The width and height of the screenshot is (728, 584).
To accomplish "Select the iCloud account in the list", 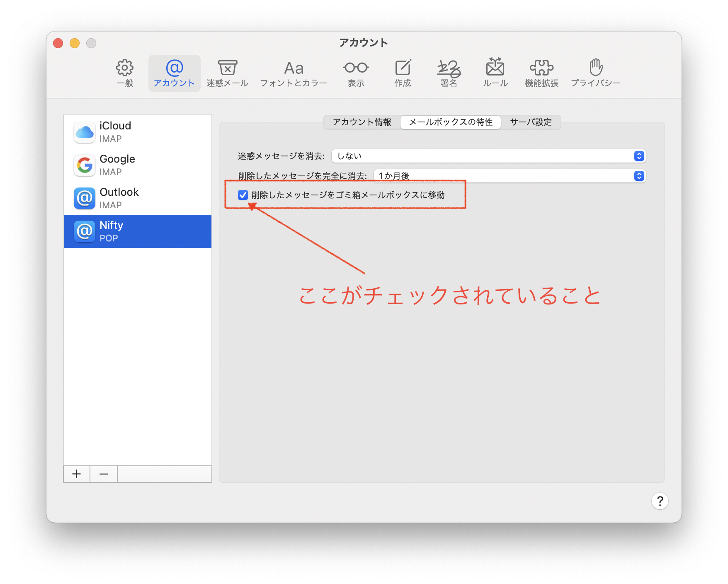I will coord(137,132).
